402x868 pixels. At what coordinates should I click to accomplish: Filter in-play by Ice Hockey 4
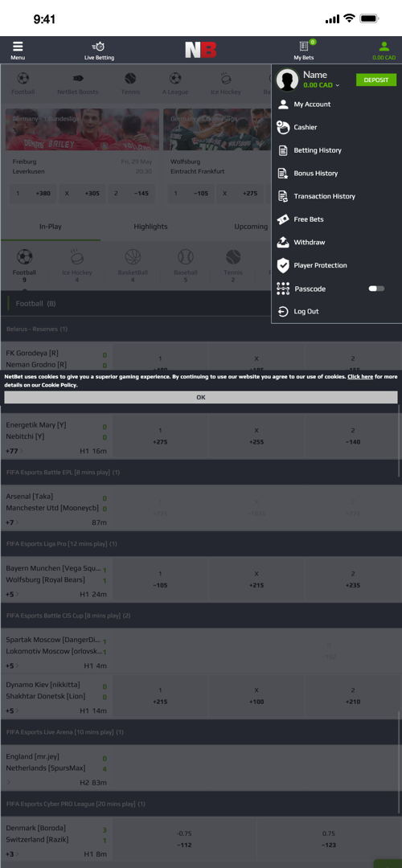[x=77, y=266]
